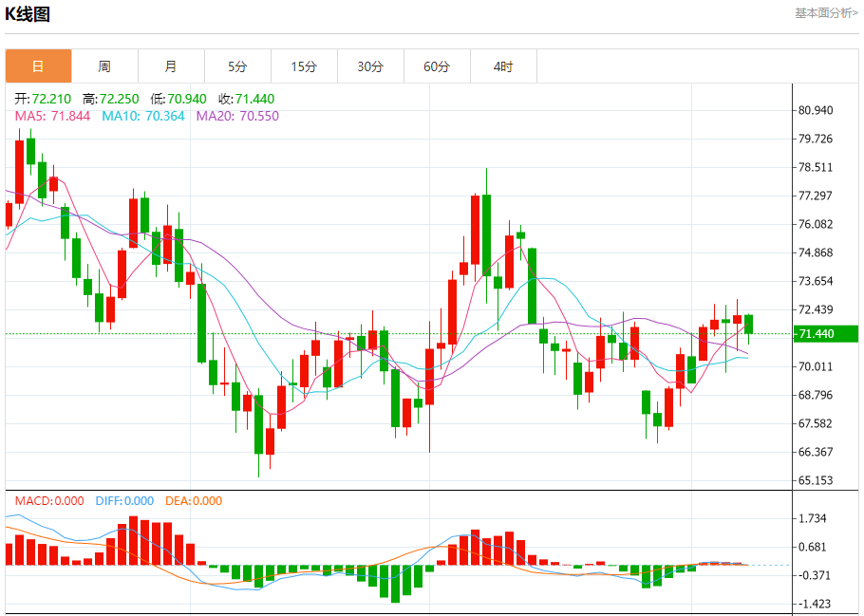864x616 pixels.
Task: Click the tallest red MACD histogram bar
Action: click(133, 540)
